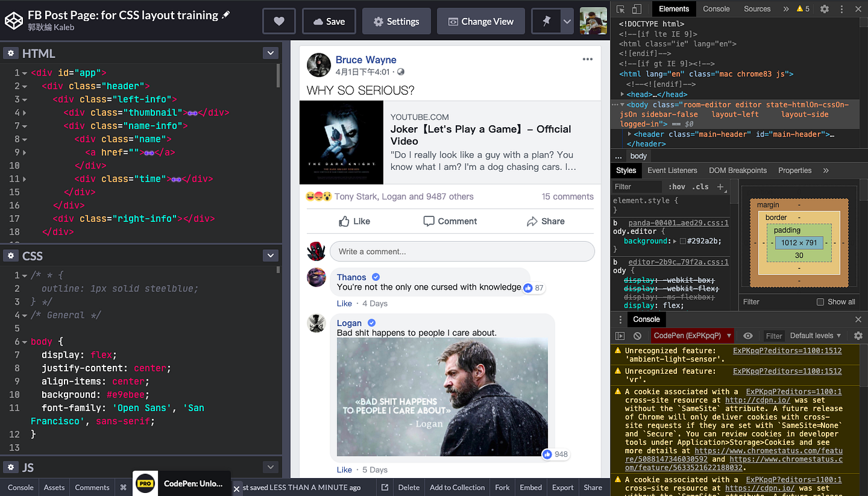The height and width of the screenshot is (496, 868).
Task: Open DevTools settings via the gear icon
Action: point(825,9)
